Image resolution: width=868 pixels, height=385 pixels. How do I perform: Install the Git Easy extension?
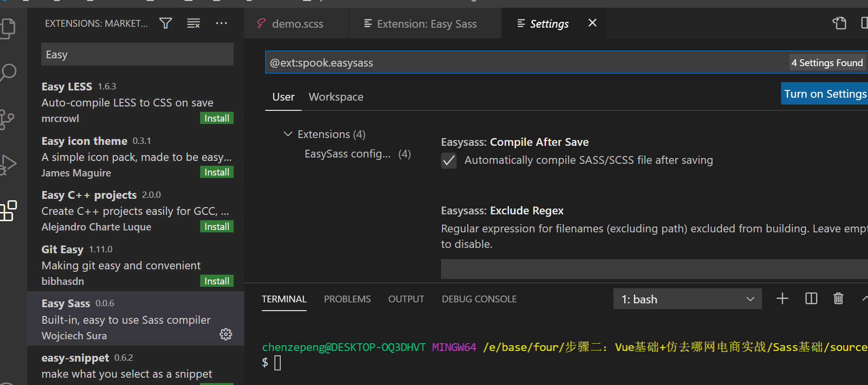(x=217, y=281)
